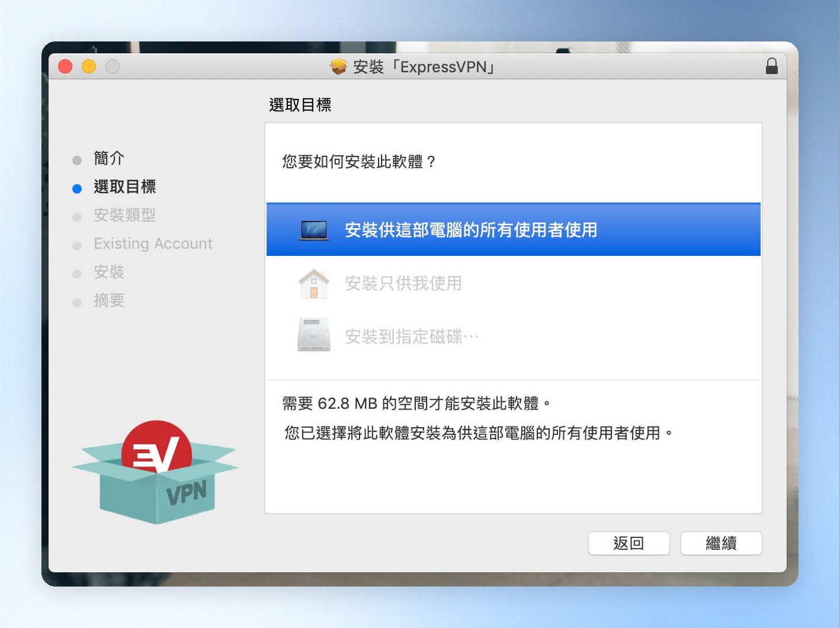Click the text 需要 62.8 MB 的空間才能安裝此軟體。

[417, 403]
